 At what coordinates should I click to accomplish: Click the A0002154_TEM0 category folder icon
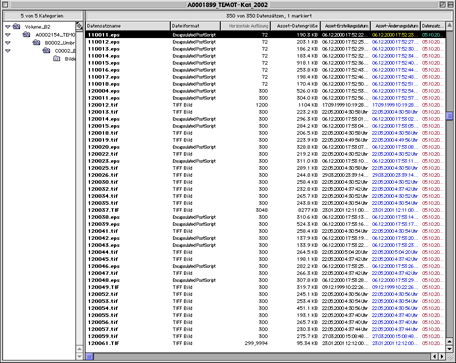click(x=27, y=34)
